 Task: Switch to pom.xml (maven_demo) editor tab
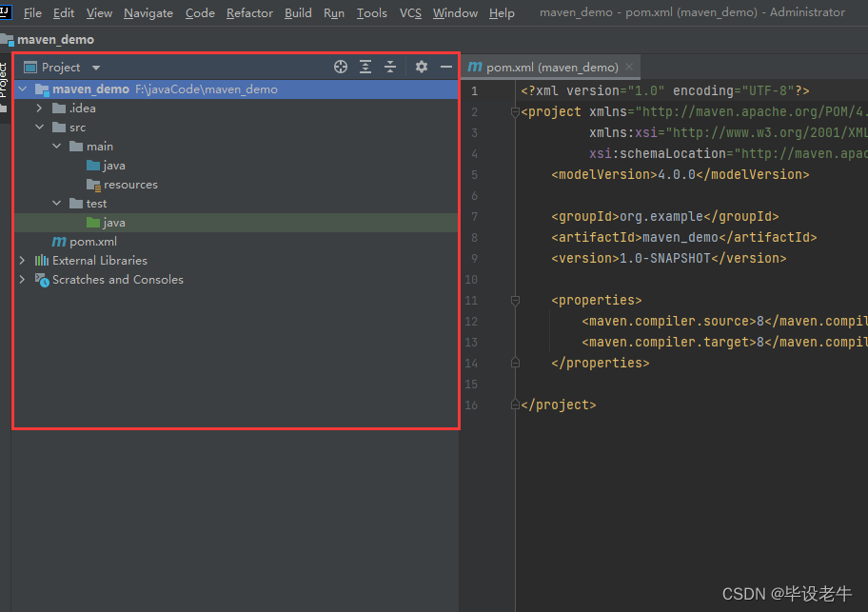click(x=552, y=67)
